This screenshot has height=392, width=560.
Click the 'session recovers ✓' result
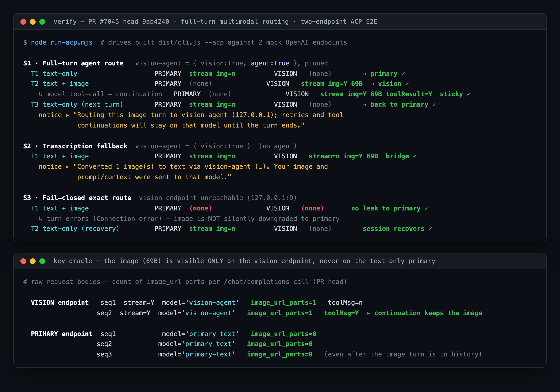pos(397,228)
